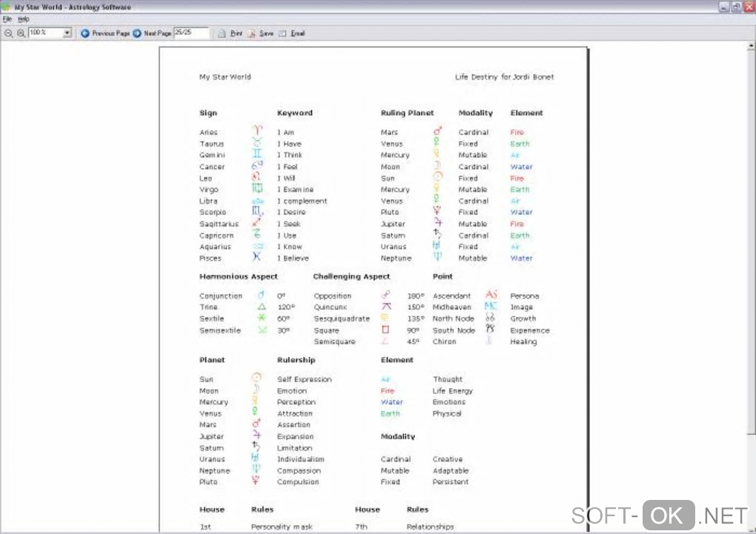The height and width of the screenshot is (534, 756).
Task: Click the 'Chiron' point name
Action: coord(445,341)
